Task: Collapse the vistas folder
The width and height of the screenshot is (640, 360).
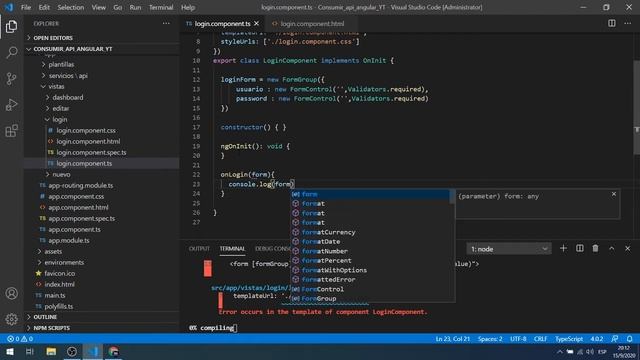Action: click(x=56, y=87)
